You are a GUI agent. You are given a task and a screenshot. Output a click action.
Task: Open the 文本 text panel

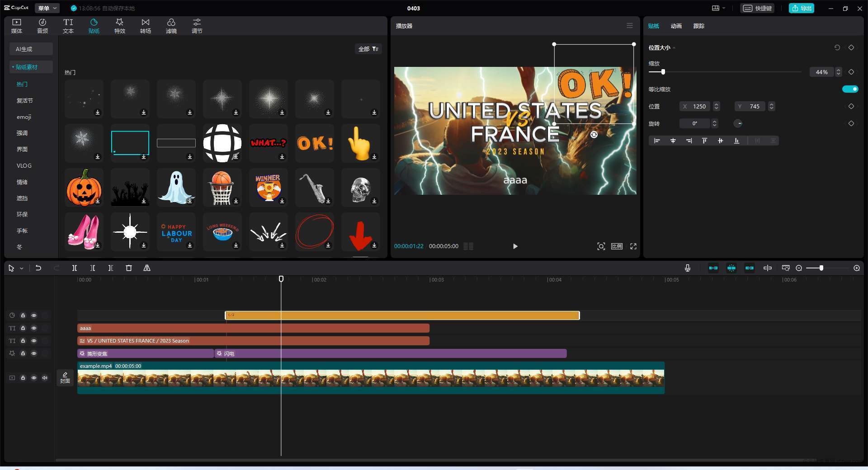pos(68,26)
